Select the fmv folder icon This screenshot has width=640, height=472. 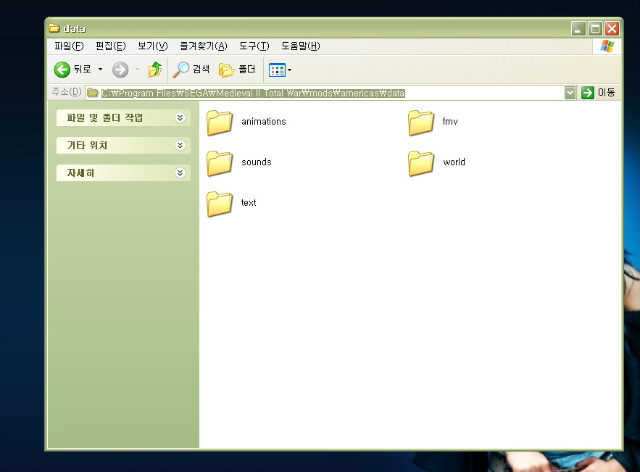click(421, 122)
